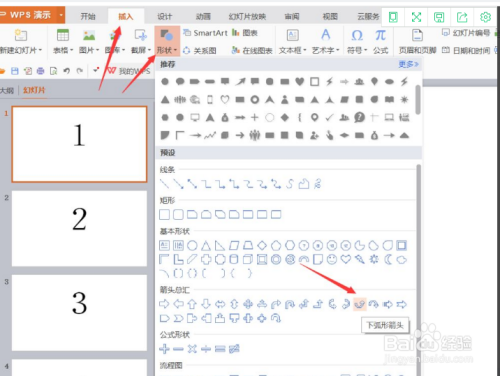Select the up arrow shape under 箭头总汇
500x376 pixels.
pos(192,304)
